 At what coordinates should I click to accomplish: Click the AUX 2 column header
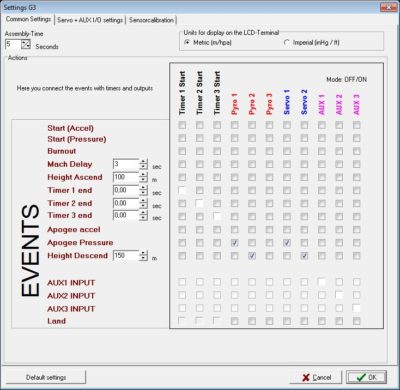click(339, 104)
